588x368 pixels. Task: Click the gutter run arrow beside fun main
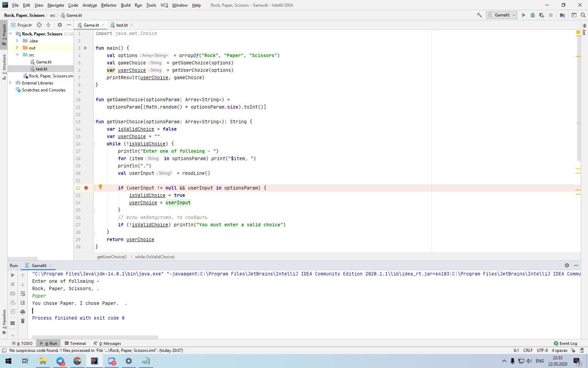(x=85, y=48)
